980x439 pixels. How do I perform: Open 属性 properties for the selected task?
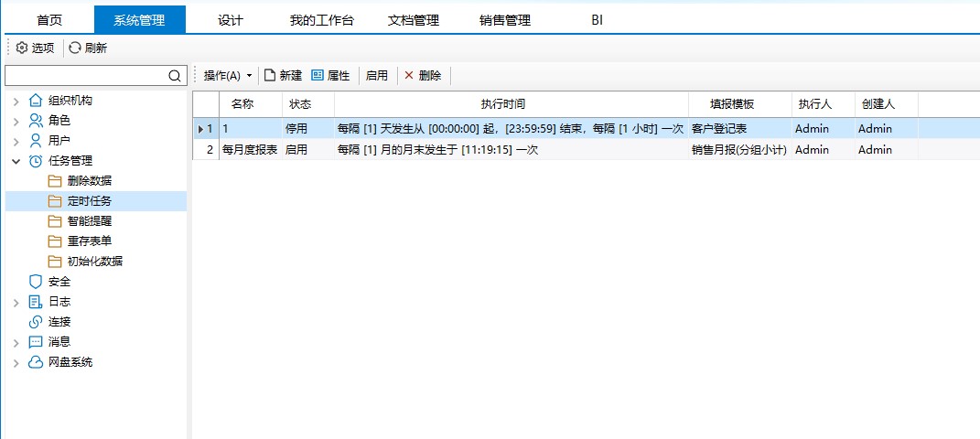(x=330, y=76)
